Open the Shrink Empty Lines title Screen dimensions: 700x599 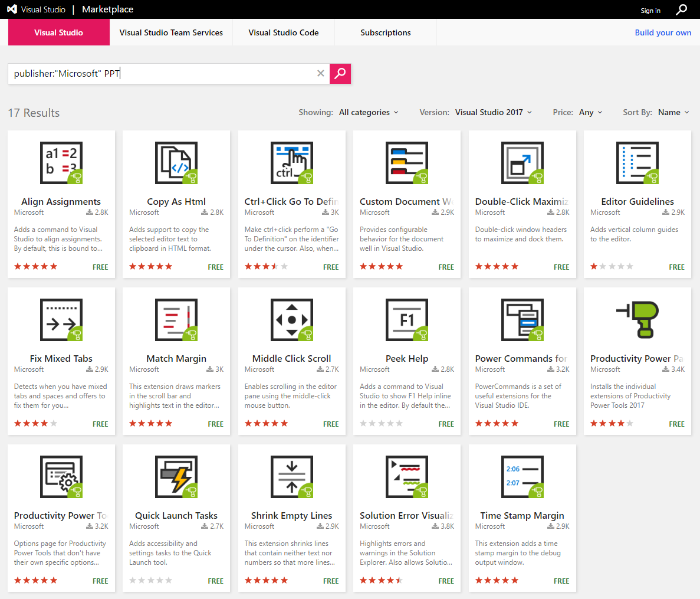tap(291, 515)
